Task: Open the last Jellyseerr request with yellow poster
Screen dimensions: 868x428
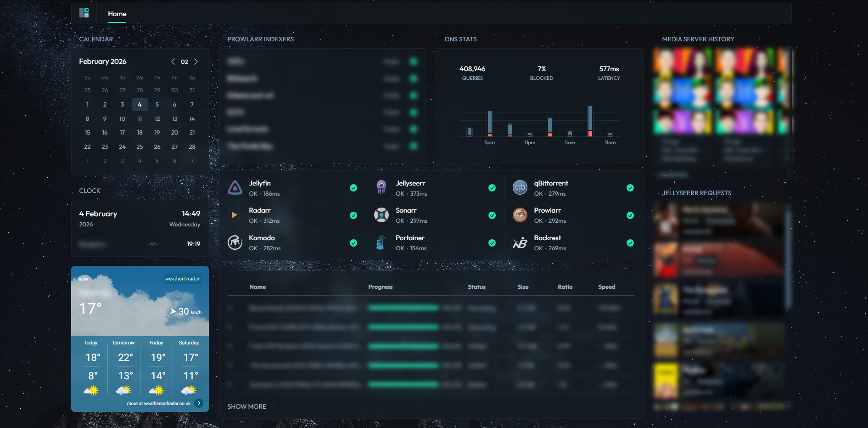Action: point(719,381)
